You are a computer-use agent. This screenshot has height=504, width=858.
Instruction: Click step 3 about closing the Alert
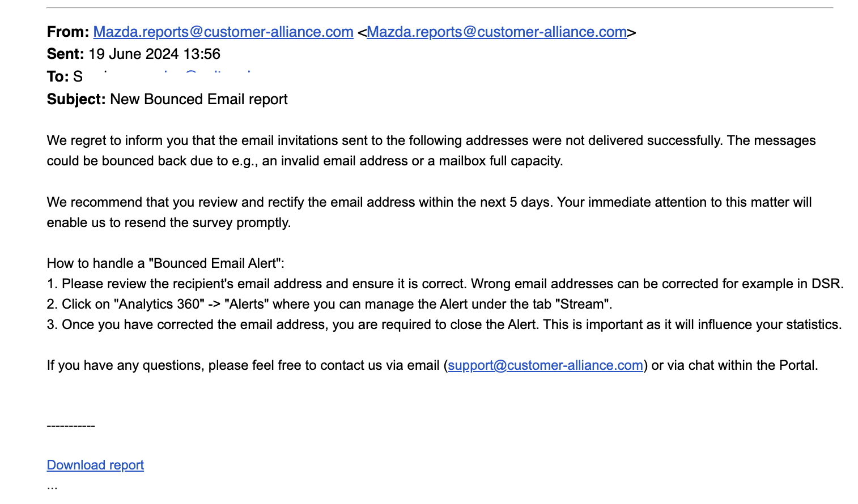coord(444,324)
